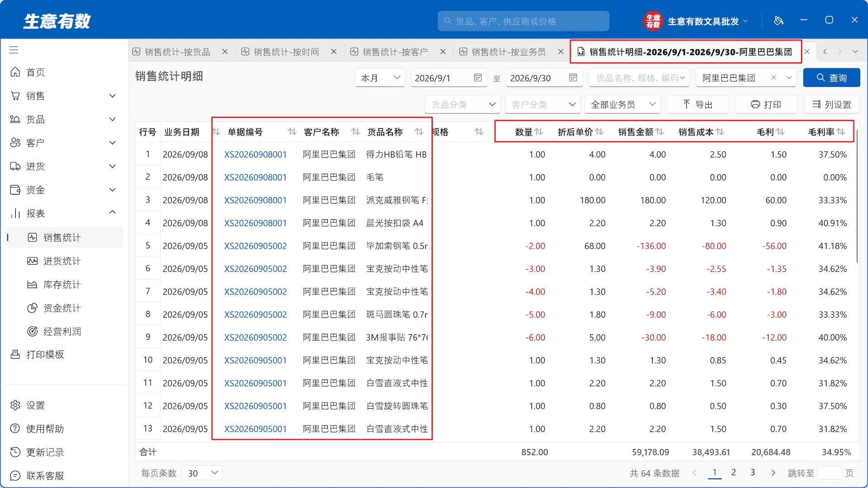Focus the global search box for 货品、客户
The image size is (868, 488).
(523, 21)
